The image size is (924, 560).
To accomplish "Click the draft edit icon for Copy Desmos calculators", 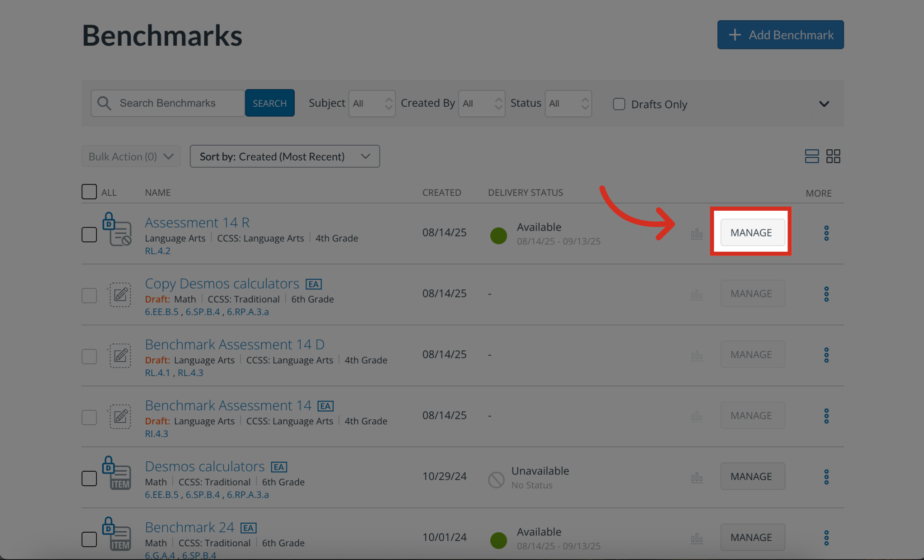I will tap(120, 295).
